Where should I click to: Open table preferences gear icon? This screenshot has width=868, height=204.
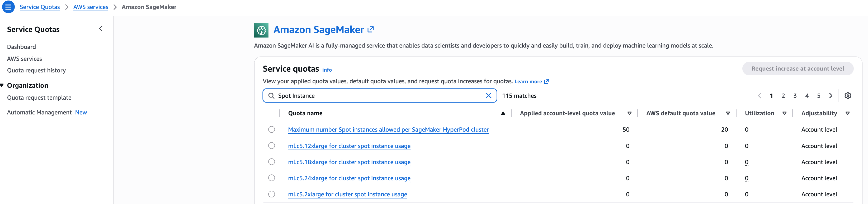848,96
